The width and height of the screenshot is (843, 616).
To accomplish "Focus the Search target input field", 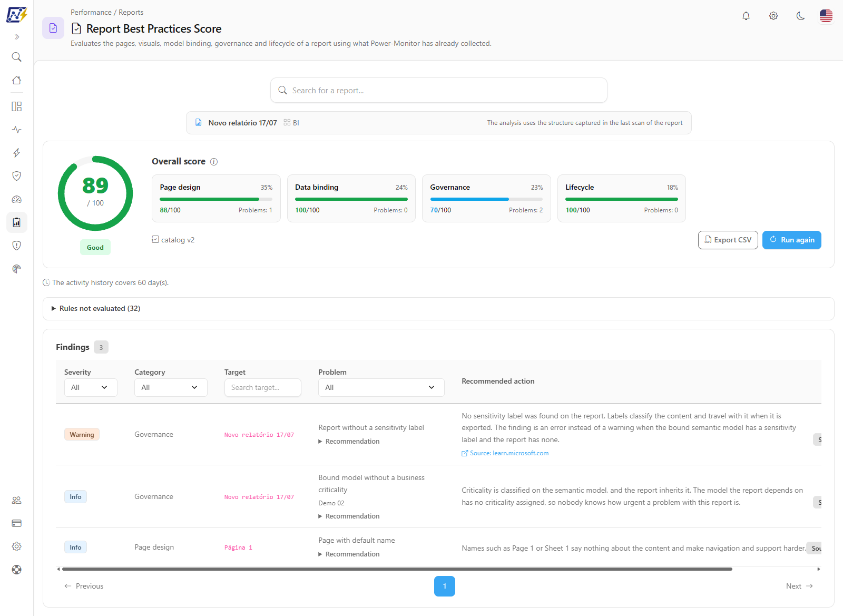I will coord(263,387).
